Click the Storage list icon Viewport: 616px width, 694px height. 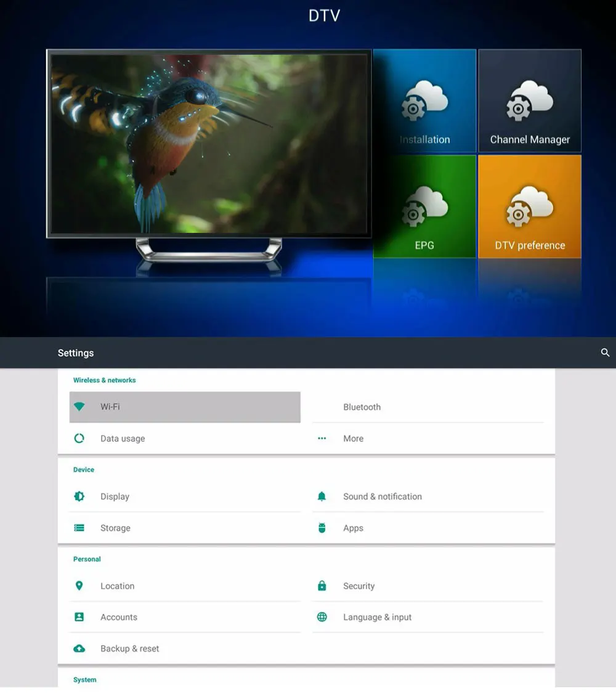(x=79, y=528)
